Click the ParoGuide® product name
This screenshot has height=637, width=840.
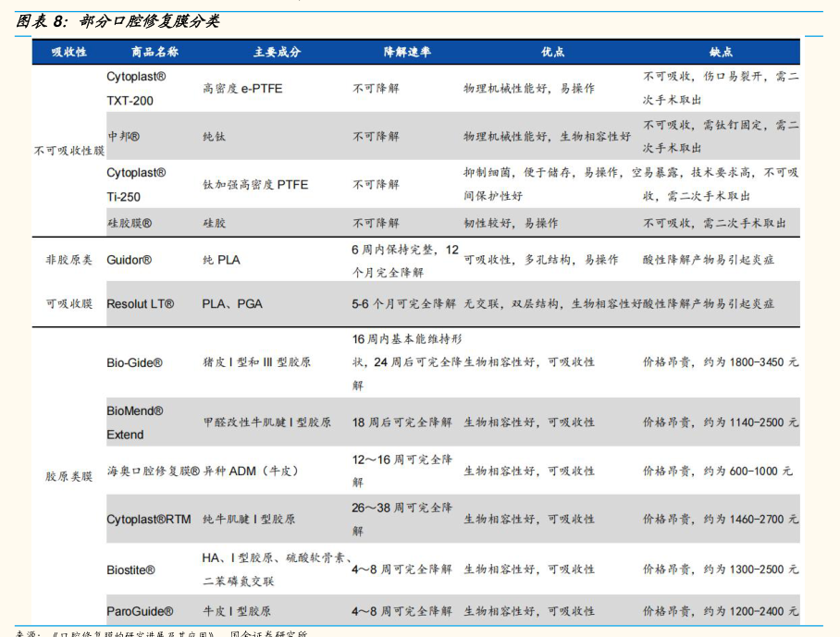[140, 611]
